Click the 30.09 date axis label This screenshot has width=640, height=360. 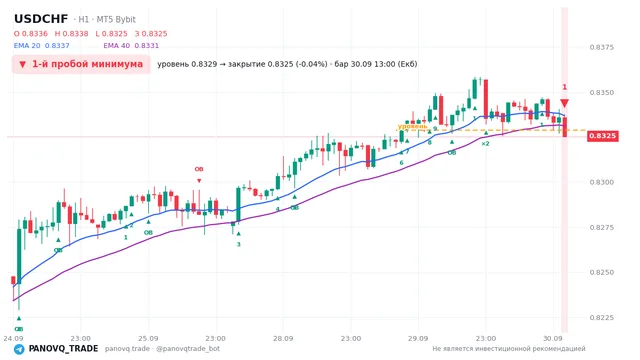click(x=553, y=338)
